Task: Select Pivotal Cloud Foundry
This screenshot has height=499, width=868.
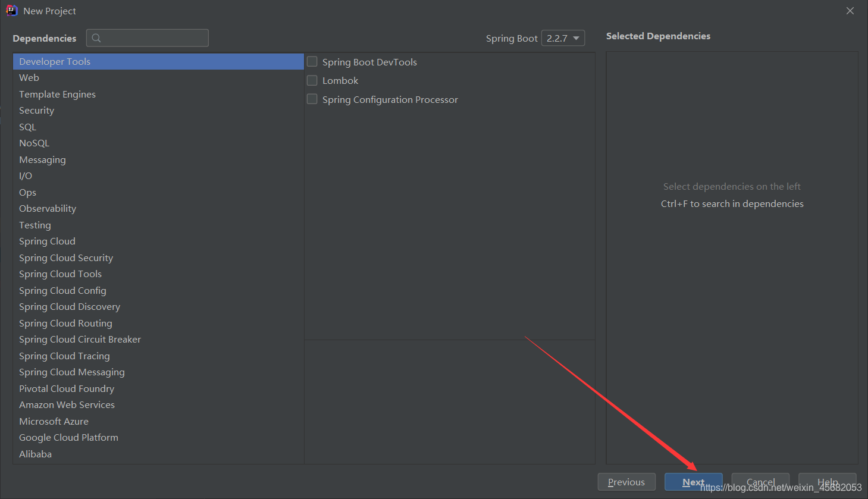Action: point(158,388)
